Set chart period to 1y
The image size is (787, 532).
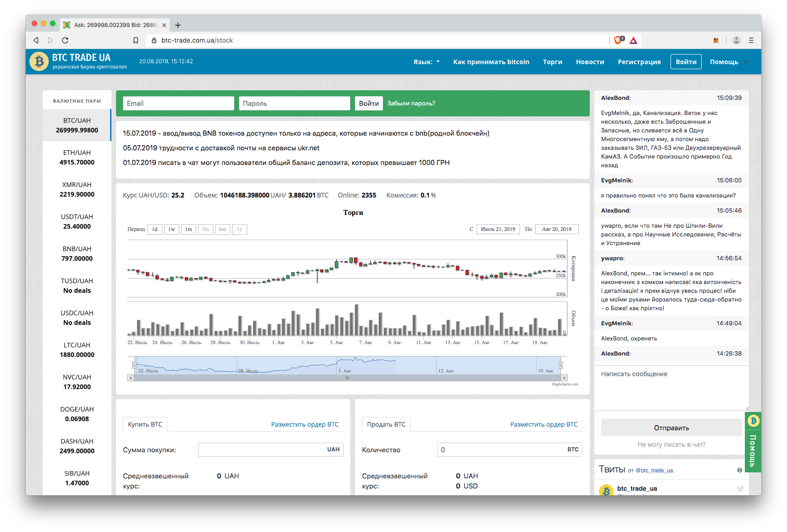pyautogui.click(x=239, y=229)
